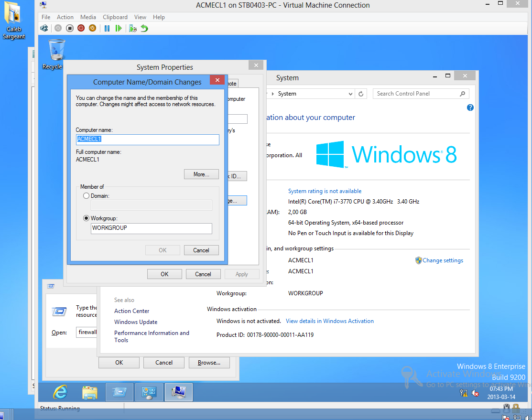Take a VM snapshot with the toolbar icon

tap(133, 28)
